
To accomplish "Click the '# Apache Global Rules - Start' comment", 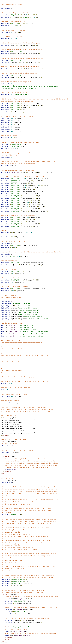I will pos(11,4).
